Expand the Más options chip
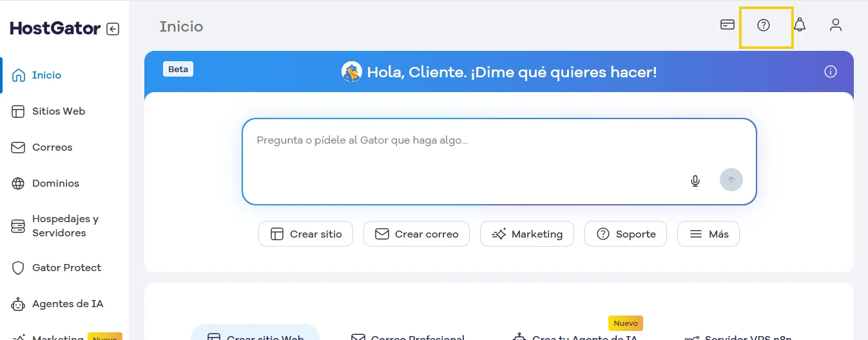Viewport: 868px width, 340px height. pos(708,234)
